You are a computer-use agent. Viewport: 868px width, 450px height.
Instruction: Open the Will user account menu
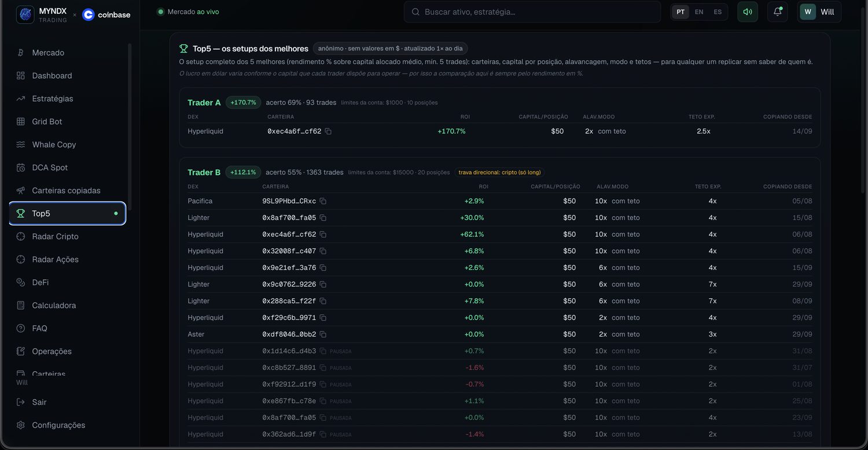[819, 12]
